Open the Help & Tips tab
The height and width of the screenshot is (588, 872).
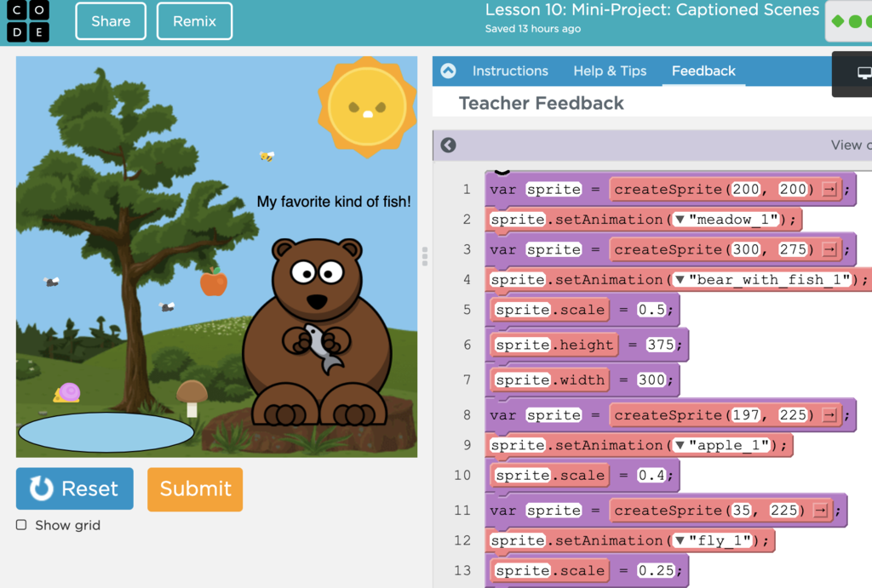point(610,71)
